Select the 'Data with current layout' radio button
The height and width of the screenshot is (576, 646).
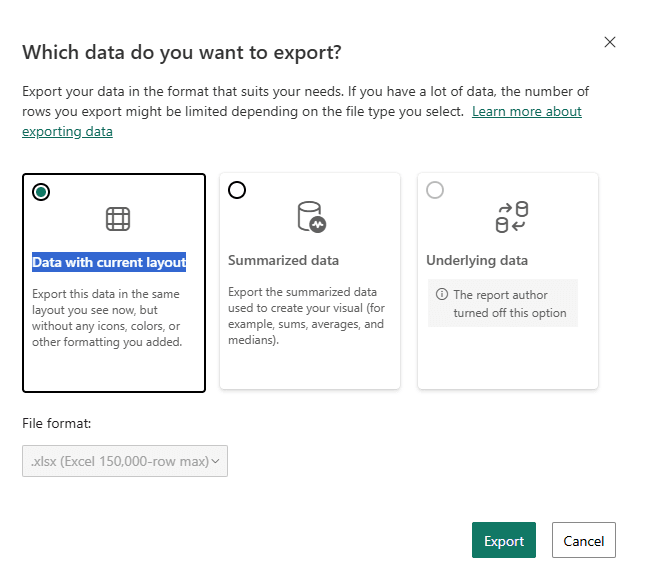(41, 192)
